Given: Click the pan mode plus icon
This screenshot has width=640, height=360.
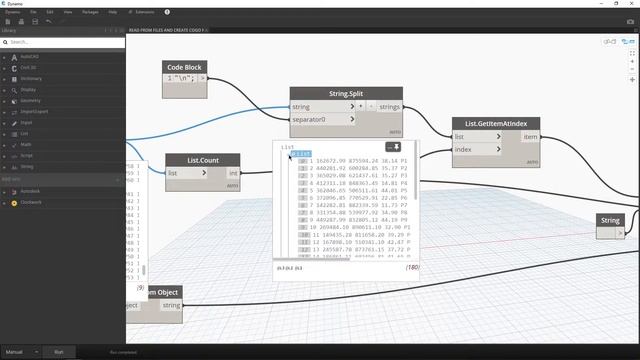Looking at the screenshot, I should [x=632, y=80].
